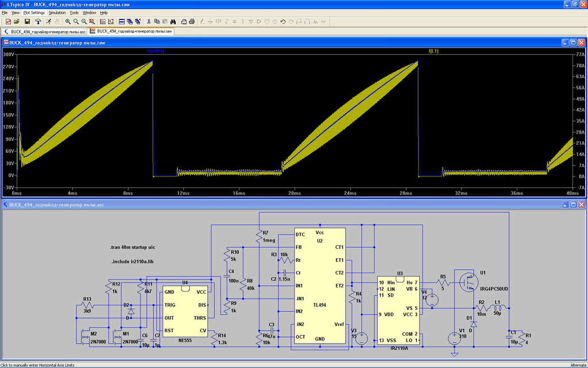
Task: Click the Autorange plot icon
Action: 102,21
